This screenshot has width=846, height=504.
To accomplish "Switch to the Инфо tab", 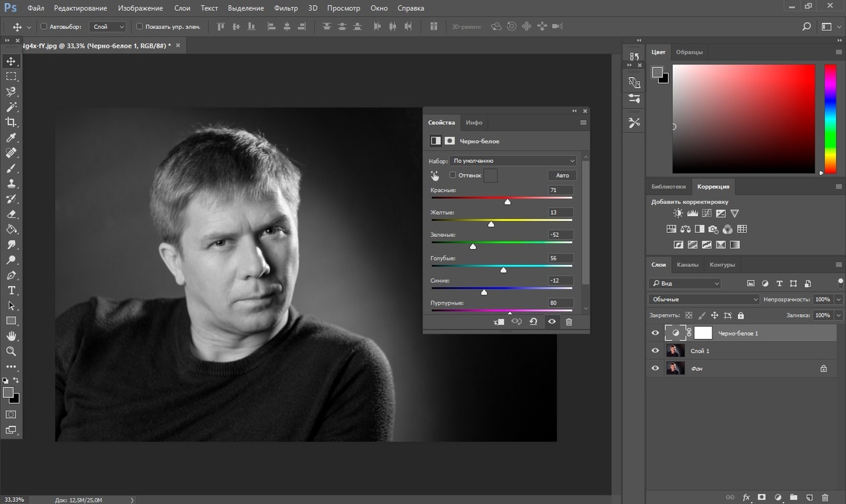I will [474, 123].
